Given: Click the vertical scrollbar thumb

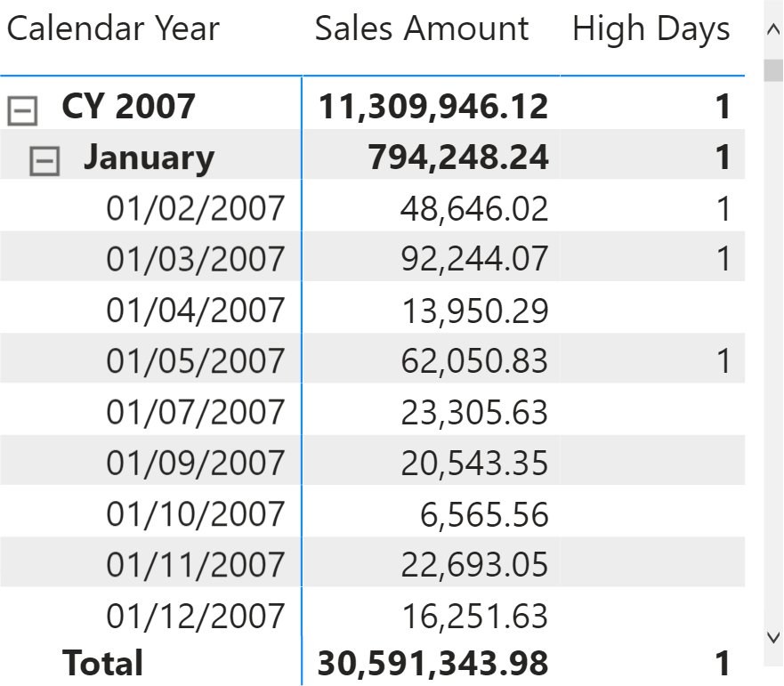Looking at the screenshot, I should pos(773,70).
